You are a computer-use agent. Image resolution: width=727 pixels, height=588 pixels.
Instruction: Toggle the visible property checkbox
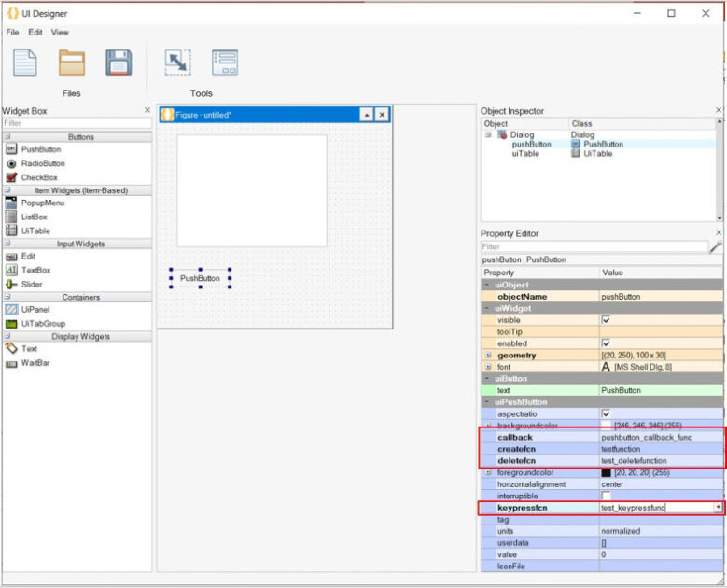pyautogui.click(x=606, y=319)
